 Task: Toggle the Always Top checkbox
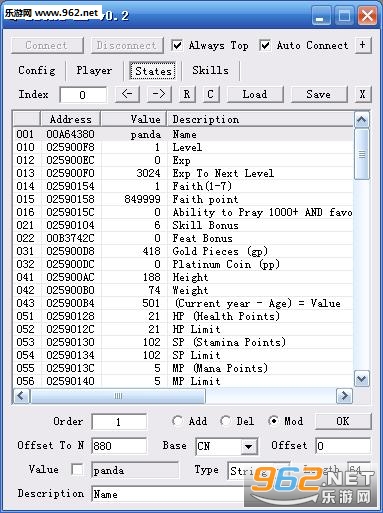coord(177,45)
